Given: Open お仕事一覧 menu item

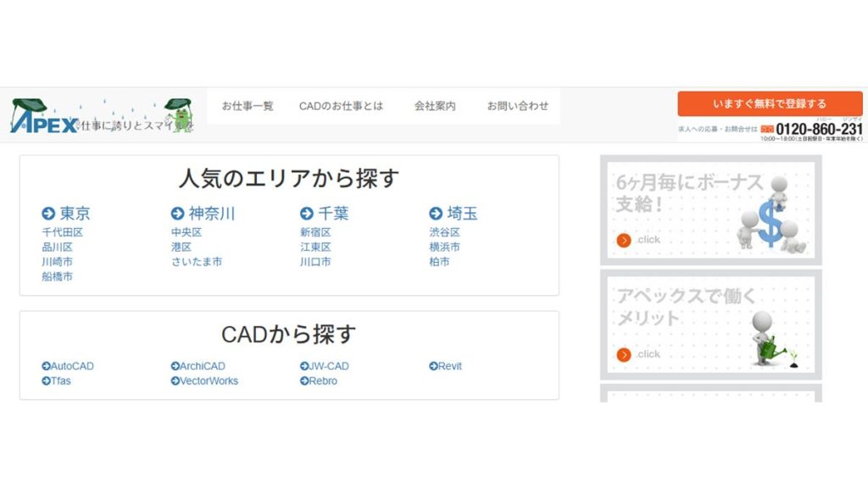Looking at the screenshot, I should 248,106.
